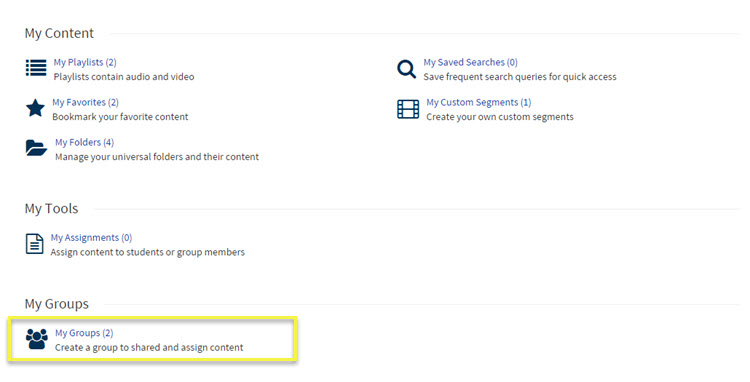This screenshot has height=382, width=750.
Task: Open My Saved Searches (0) link
Action: coord(470,62)
